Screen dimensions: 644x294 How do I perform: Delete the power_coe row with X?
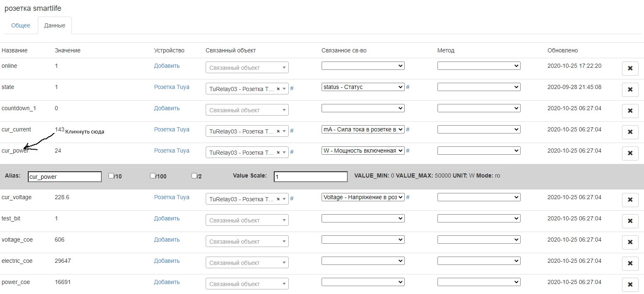630,285
